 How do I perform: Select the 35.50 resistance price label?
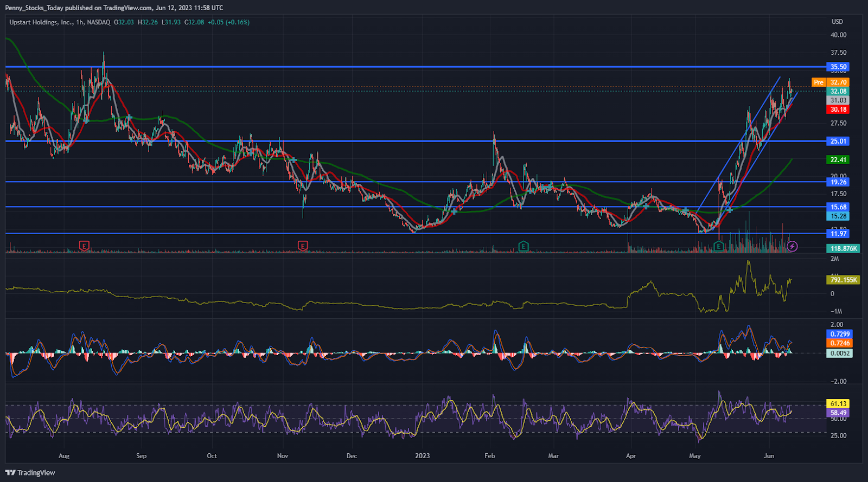[x=838, y=67]
